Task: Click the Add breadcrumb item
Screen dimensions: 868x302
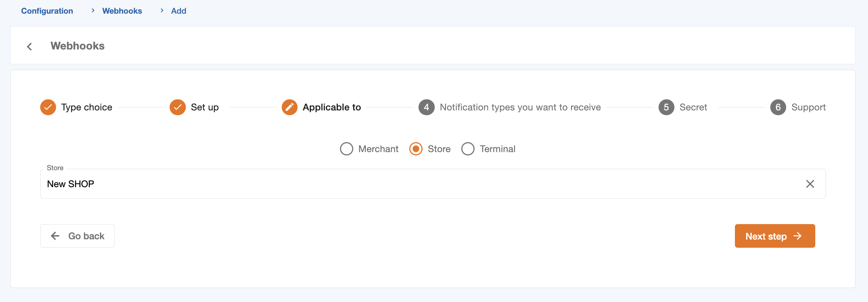Action: (x=178, y=11)
